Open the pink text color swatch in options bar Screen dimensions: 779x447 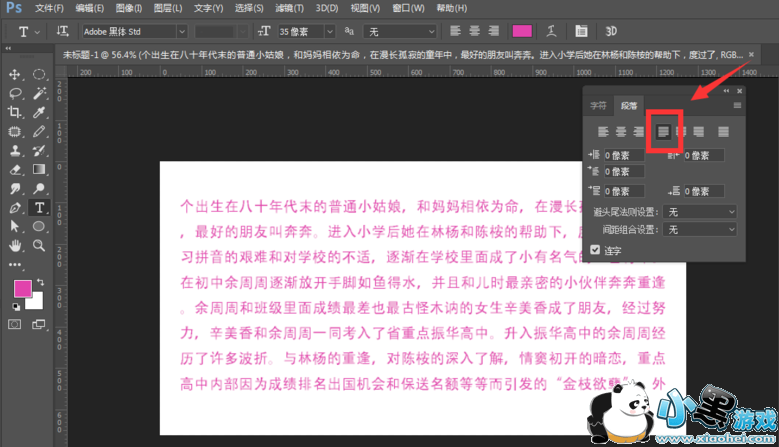tap(521, 32)
